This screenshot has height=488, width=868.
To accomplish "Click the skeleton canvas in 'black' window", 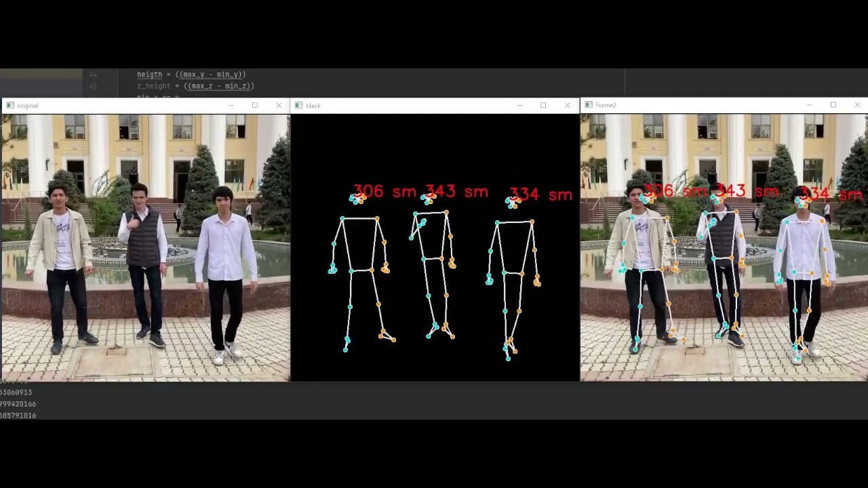I will click(435, 247).
